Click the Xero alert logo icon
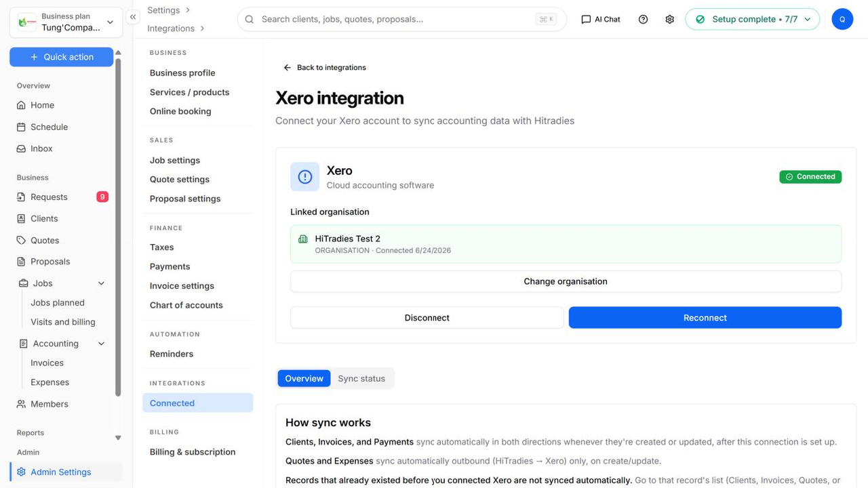 pos(305,176)
